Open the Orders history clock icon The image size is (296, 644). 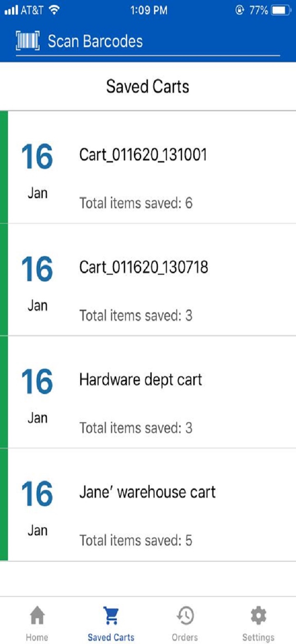tap(185, 615)
